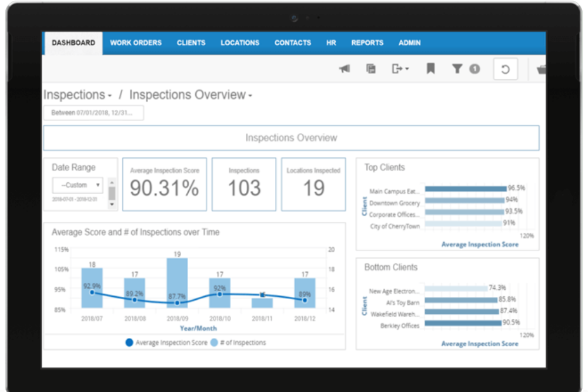Navigate to the Reports tab
588x392 pixels.
pos(367,43)
